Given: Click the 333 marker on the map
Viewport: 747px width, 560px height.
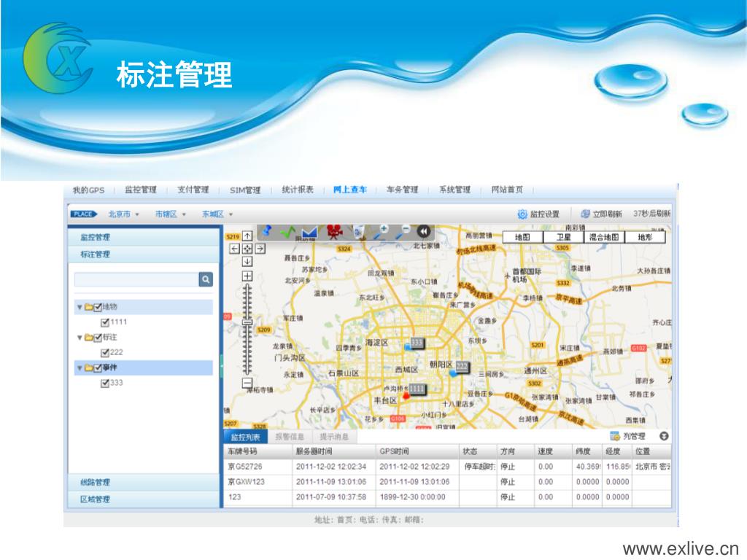Looking at the screenshot, I should [x=416, y=343].
